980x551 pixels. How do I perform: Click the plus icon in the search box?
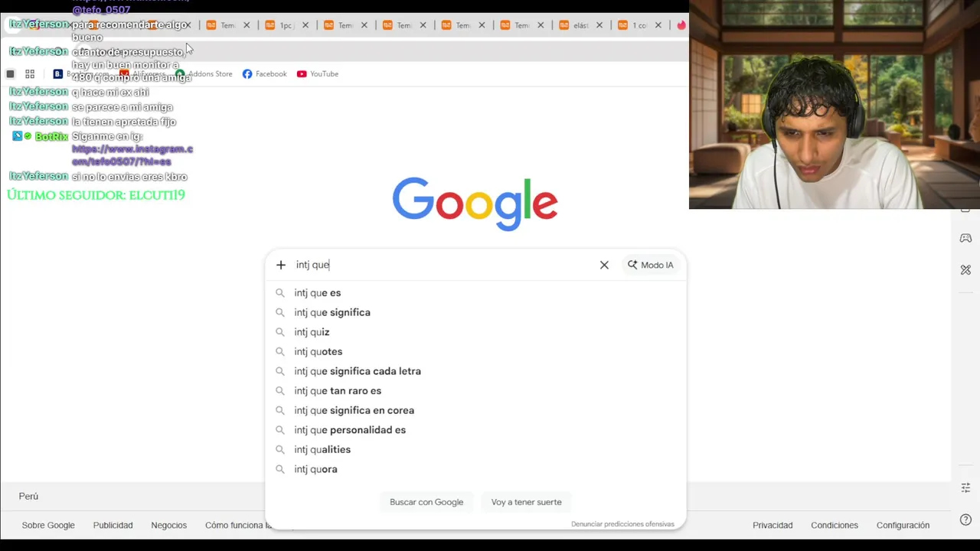click(x=281, y=265)
